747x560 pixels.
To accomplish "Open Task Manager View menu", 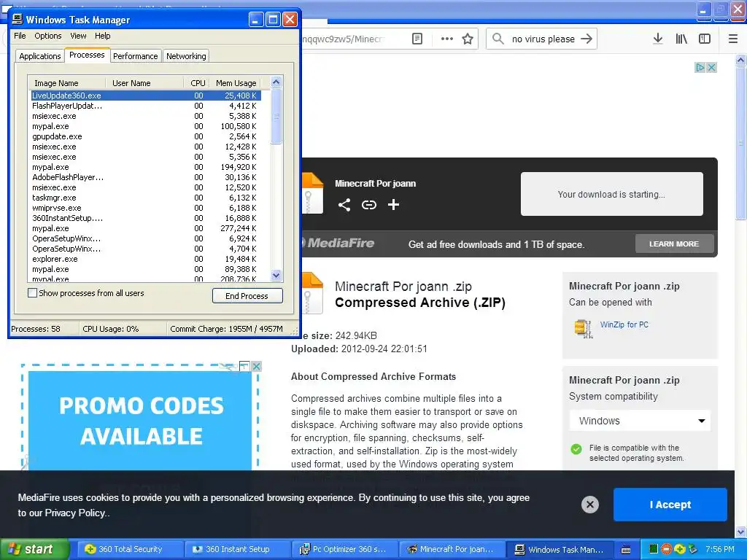I will [78, 36].
